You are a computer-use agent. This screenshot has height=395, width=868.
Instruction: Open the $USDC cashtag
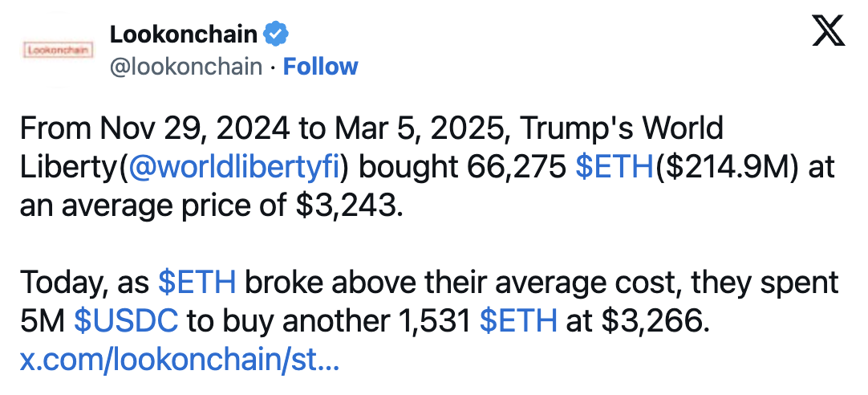coord(126,321)
